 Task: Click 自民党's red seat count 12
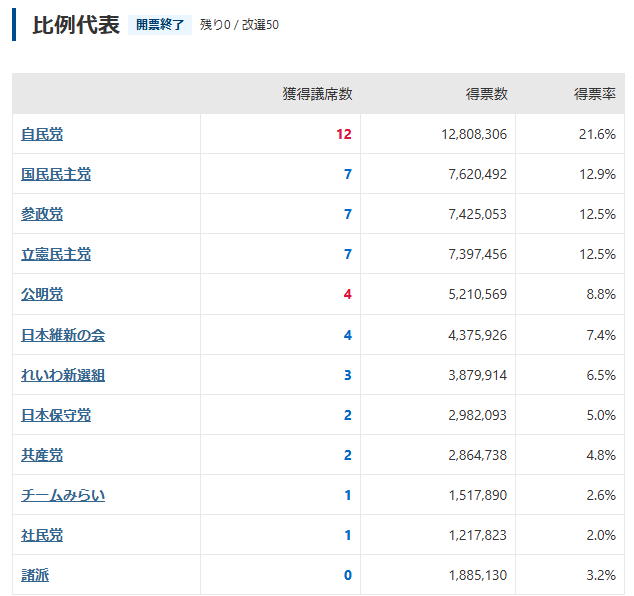(x=344, y=134)
